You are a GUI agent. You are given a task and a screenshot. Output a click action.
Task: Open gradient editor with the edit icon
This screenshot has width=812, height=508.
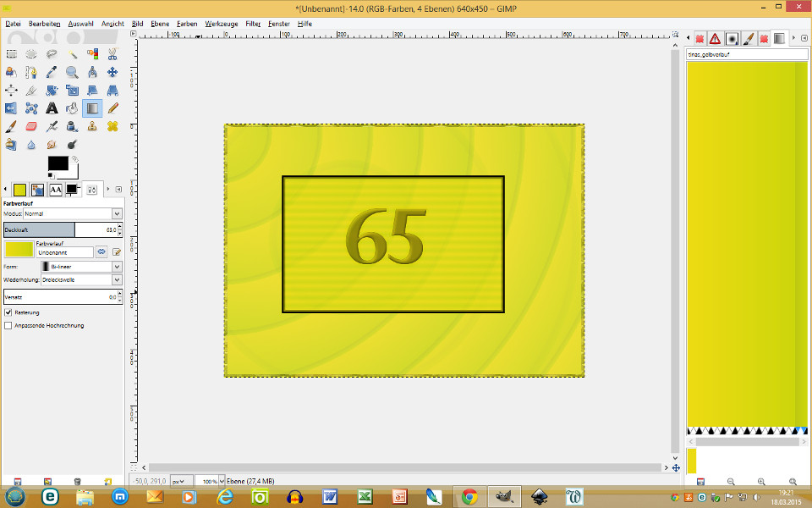pos(117,251)
